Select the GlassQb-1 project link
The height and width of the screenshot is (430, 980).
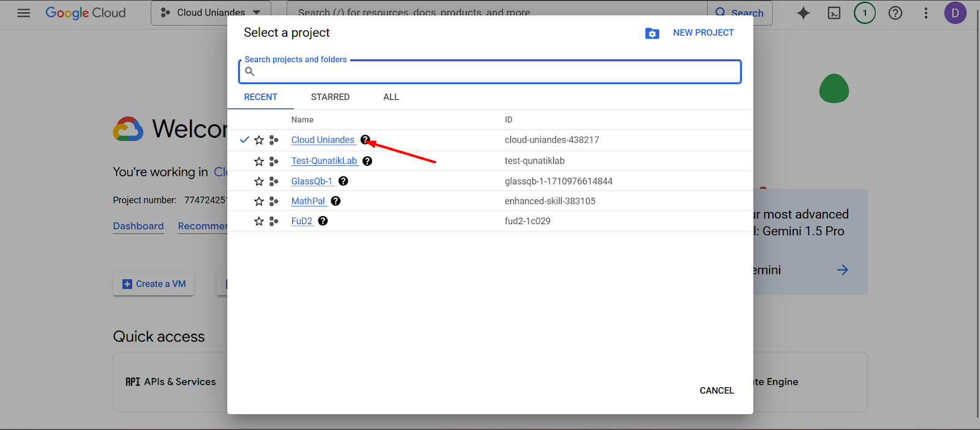click(x=312, y=181)
